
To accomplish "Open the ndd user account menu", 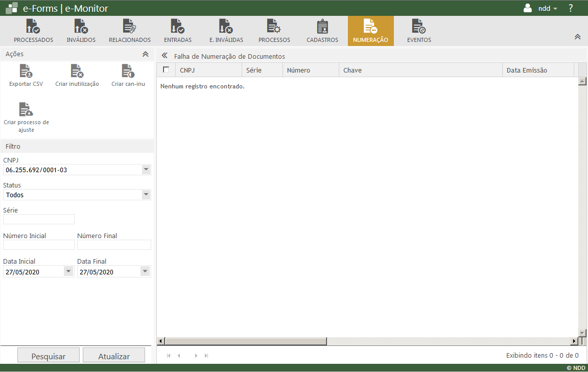I will click(x=541, y=8).
